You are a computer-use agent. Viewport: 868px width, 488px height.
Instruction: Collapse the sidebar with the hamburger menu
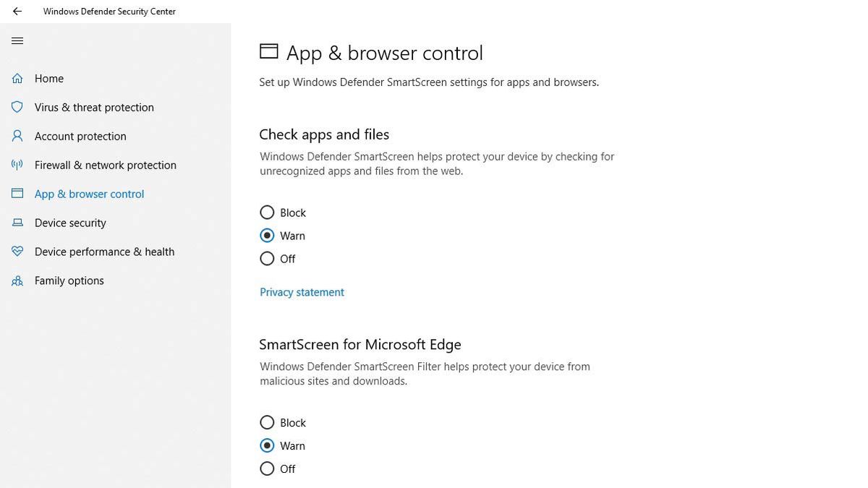click(x=17, y=40)
